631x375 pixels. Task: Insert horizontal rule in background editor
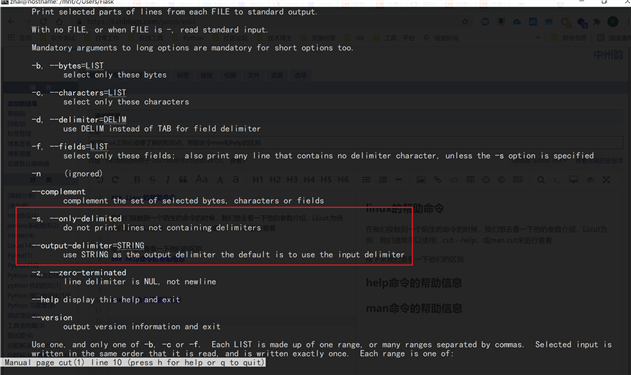coord(398,180)
